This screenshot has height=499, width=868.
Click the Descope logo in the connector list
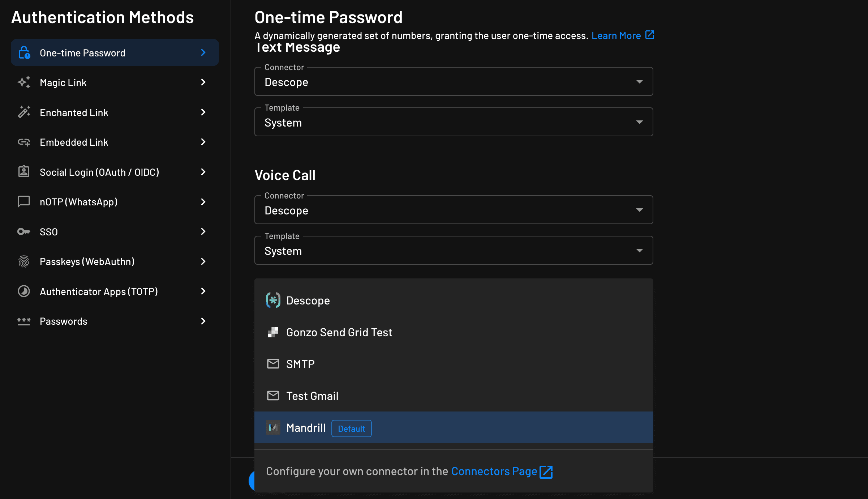pyautogui.click(x=273, y=300)
